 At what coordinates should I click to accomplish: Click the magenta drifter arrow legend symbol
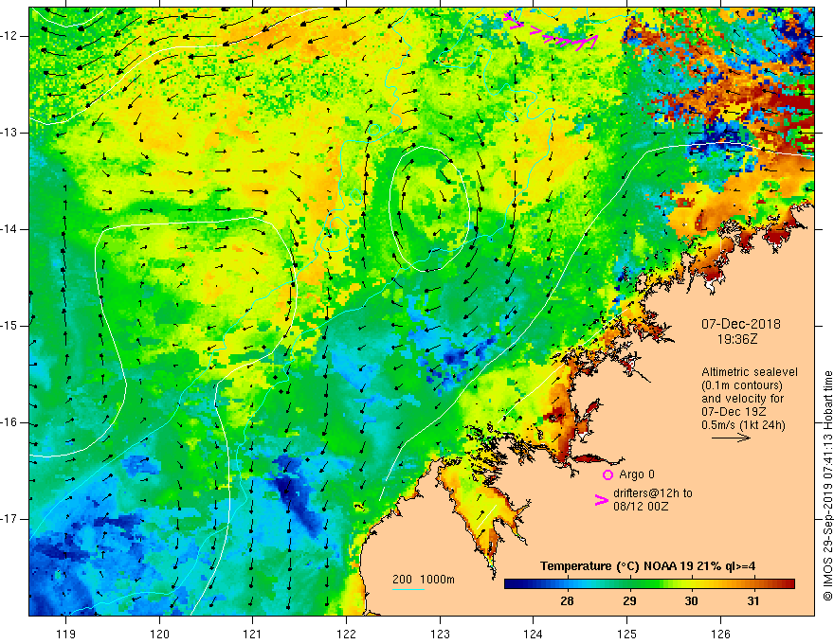click(x=602, y=499)
